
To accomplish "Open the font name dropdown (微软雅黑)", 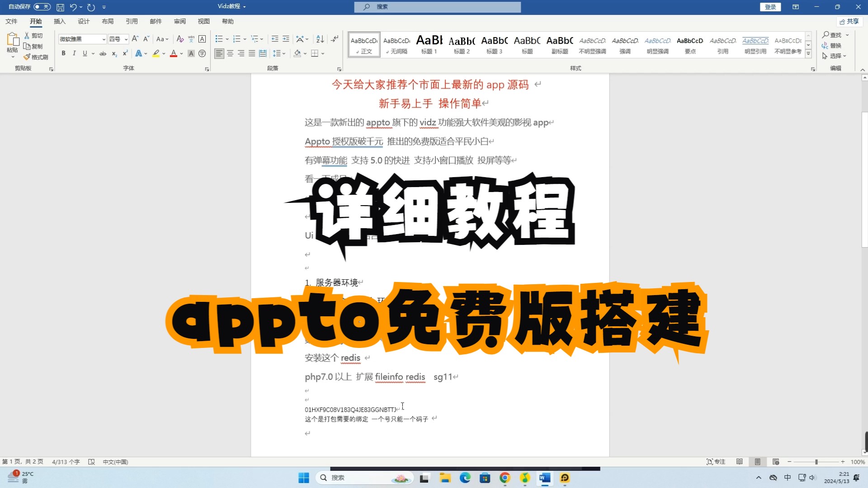I will coord(104,39).
